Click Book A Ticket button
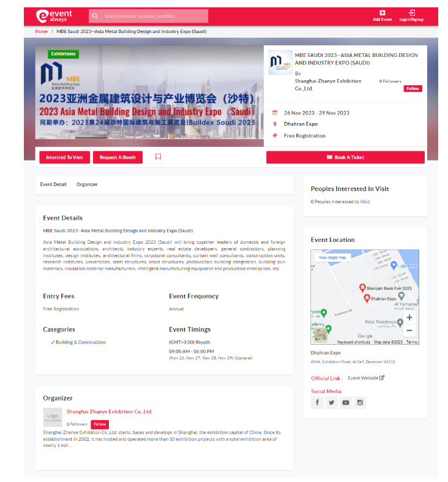Screen dimensions: 448x482 pos(345,157)
